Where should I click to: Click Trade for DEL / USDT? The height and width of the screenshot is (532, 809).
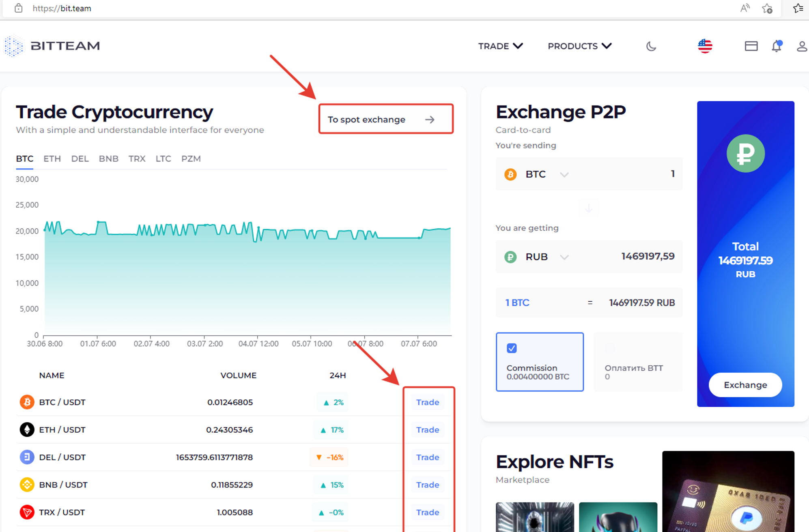[428, 457]
